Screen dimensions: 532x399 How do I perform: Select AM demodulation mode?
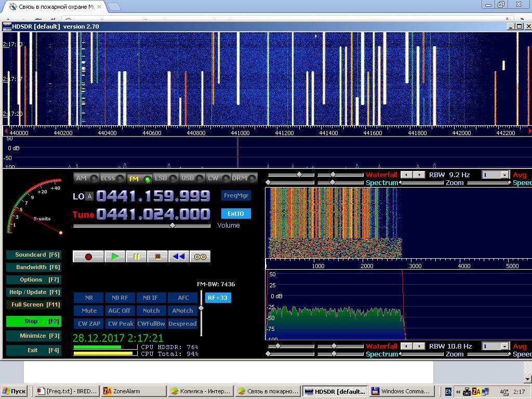(87, 178)
